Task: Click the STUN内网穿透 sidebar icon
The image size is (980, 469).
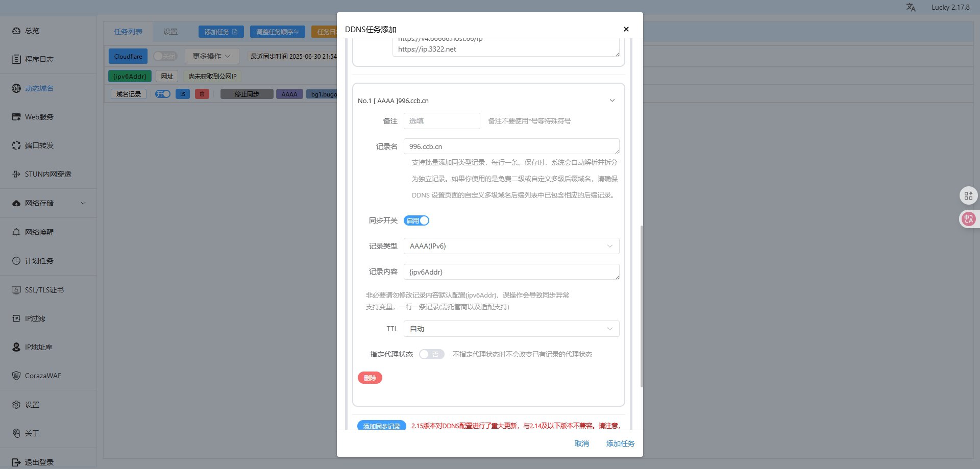Action: 16,174
